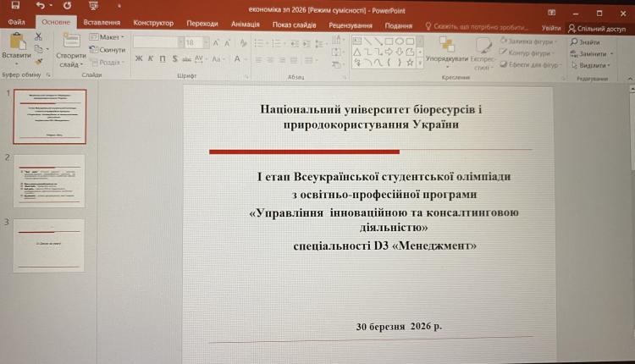Select the oval shape in gallery
This screenshot has width=635, height=364.
tap(400, 41)
